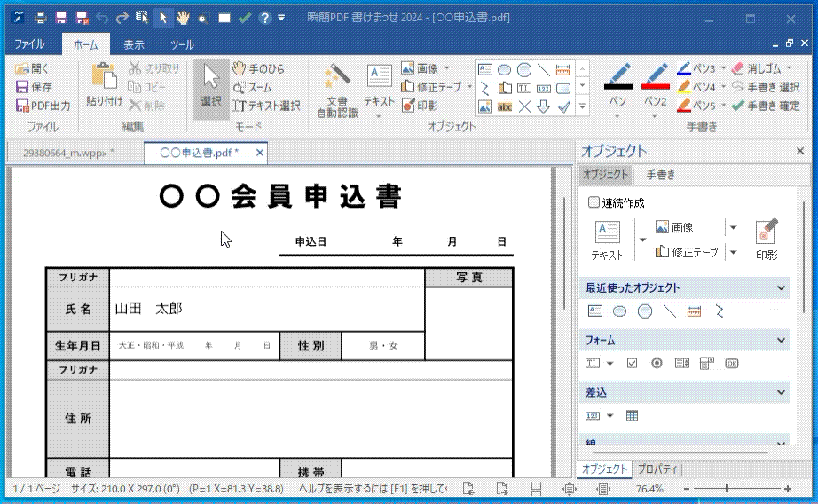The width and height of the screenshot is (818, 504).
Task: Open the ファイル menu tab
Action: 29,44
